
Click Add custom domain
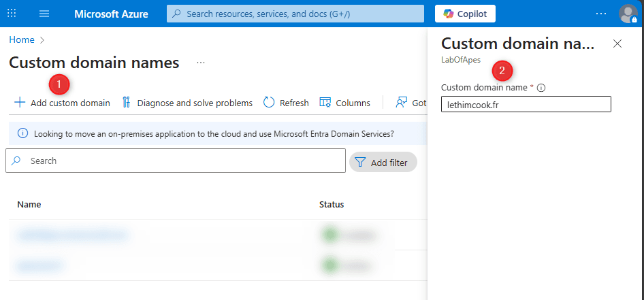[62, 103]
